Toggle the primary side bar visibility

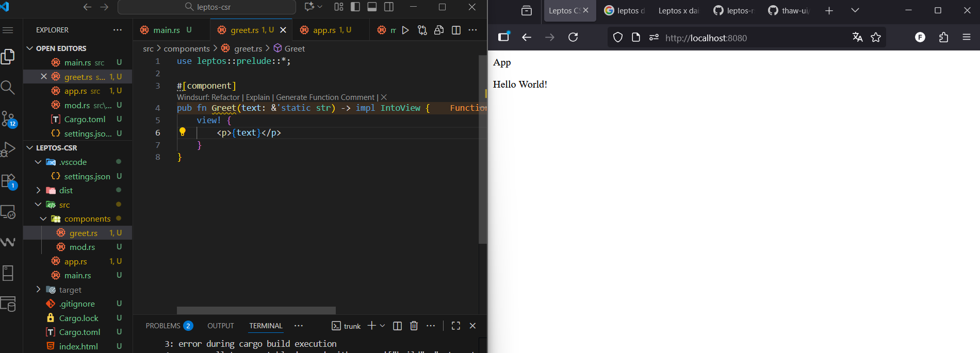[x=355, y=7]
